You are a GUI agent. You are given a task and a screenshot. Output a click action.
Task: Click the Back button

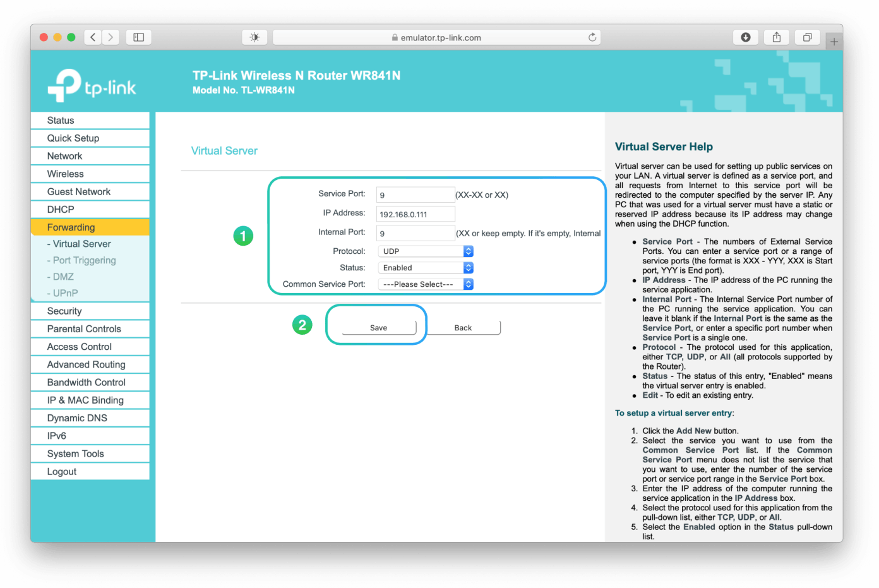point(463,328)
